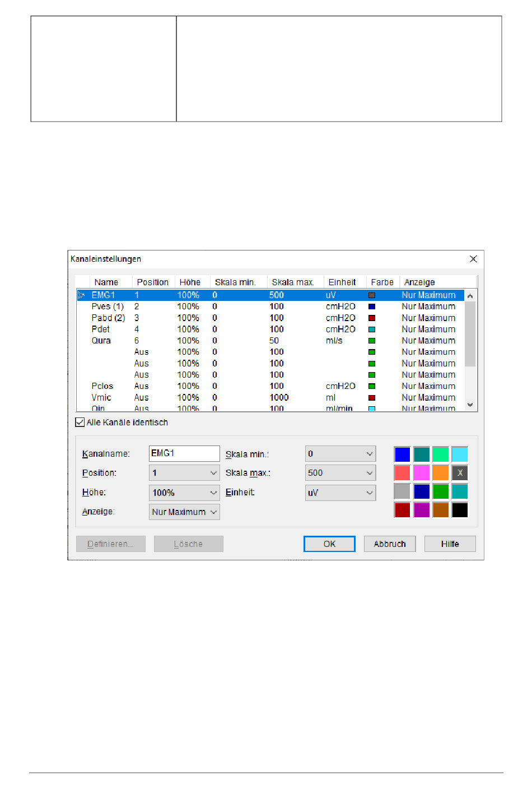The width and height of the screenshot is (532, 789).
Task: Click the channel list scrollbar thumb
Action: [470, 334]
